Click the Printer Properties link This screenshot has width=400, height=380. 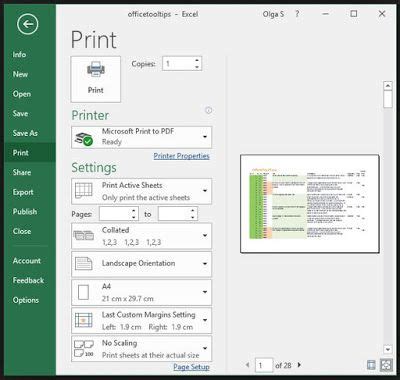181,156
